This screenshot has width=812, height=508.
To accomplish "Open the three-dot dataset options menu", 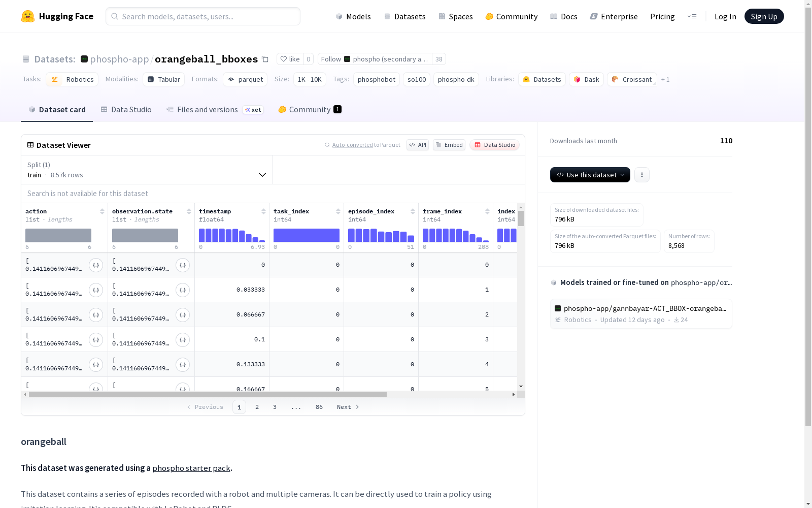I will [642, 175].
